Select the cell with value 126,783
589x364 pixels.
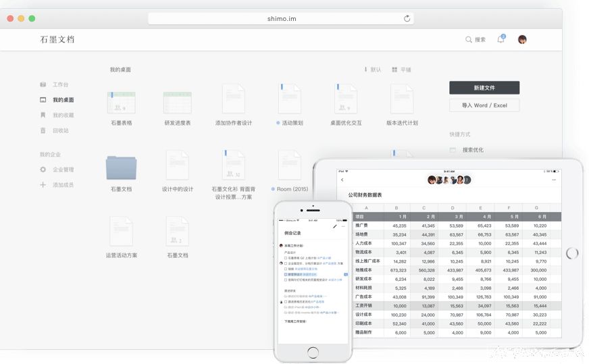click(x=481, y=296)
